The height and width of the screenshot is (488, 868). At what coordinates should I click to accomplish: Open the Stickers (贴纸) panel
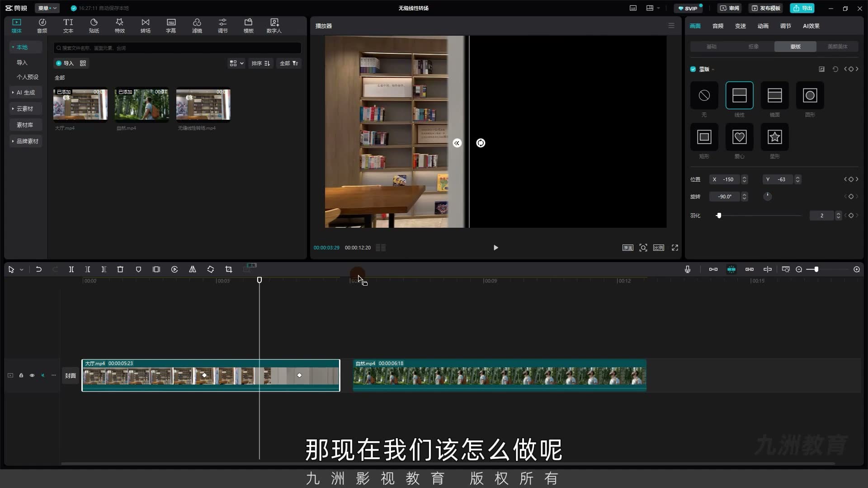[x=94, y=26]
